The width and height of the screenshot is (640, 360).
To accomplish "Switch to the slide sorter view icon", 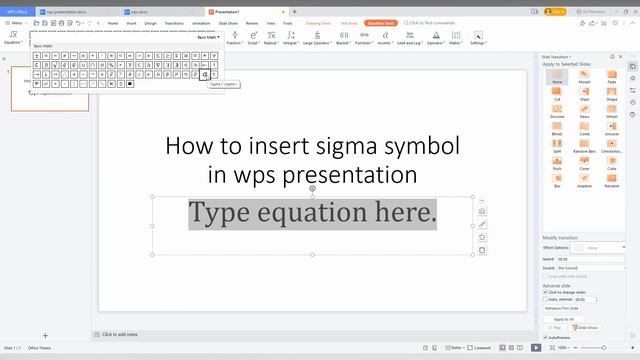I will tap(511, 348).
